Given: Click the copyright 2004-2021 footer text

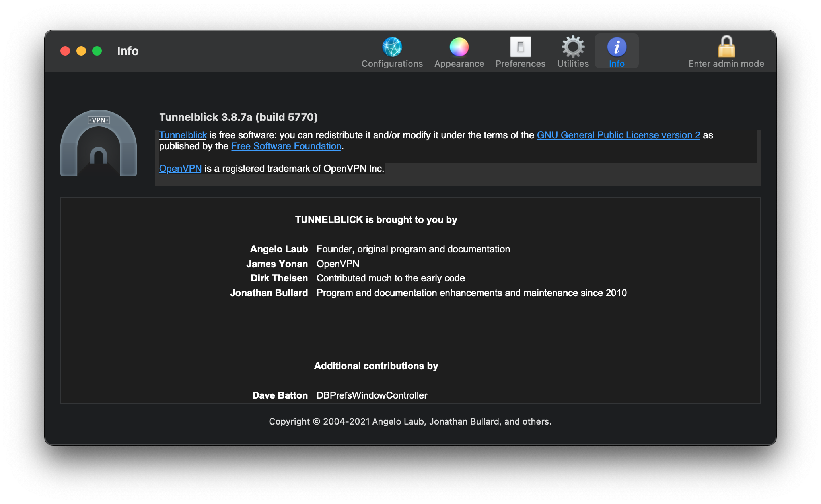Looking at the screenshot, I should 410,421.
